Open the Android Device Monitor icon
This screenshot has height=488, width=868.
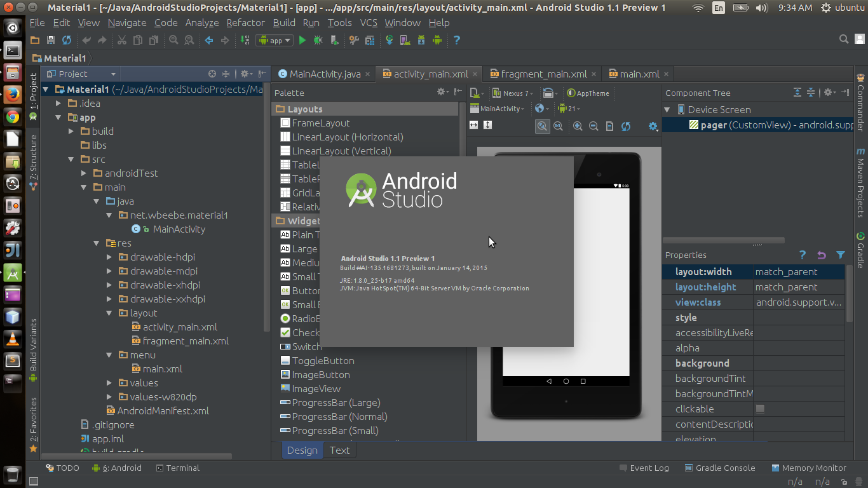[x=437, y=40]
